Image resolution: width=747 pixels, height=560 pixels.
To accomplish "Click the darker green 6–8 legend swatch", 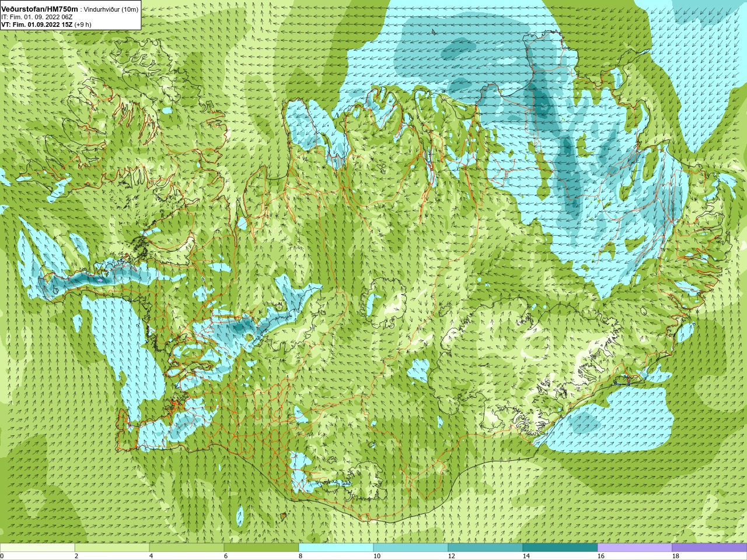I will coord(261,548).
